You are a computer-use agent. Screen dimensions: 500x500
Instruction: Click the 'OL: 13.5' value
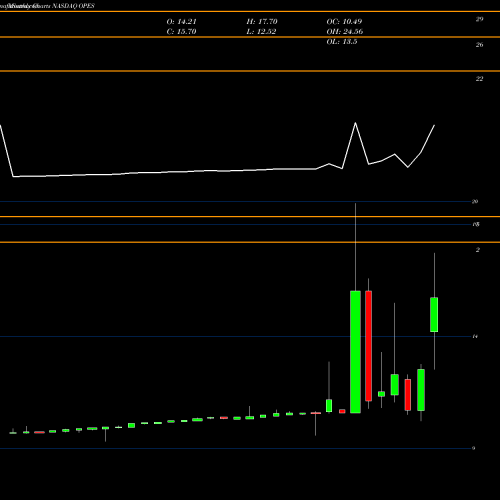coord(342,42)
